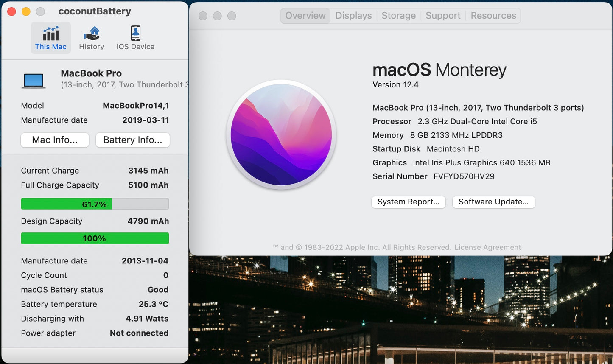The height and width of the screenshot is (364, 613).
Task: Go to the Resources tab
Action: (493, 16)
